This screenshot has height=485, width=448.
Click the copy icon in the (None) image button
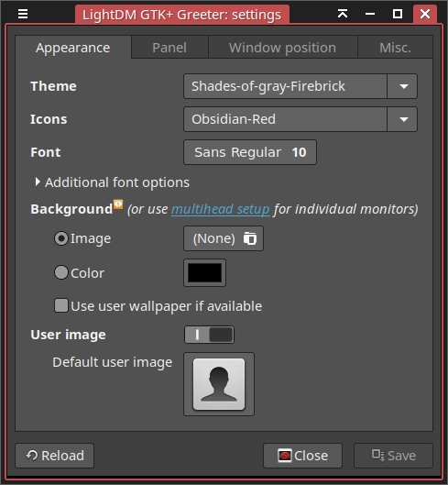coord(250,238)
